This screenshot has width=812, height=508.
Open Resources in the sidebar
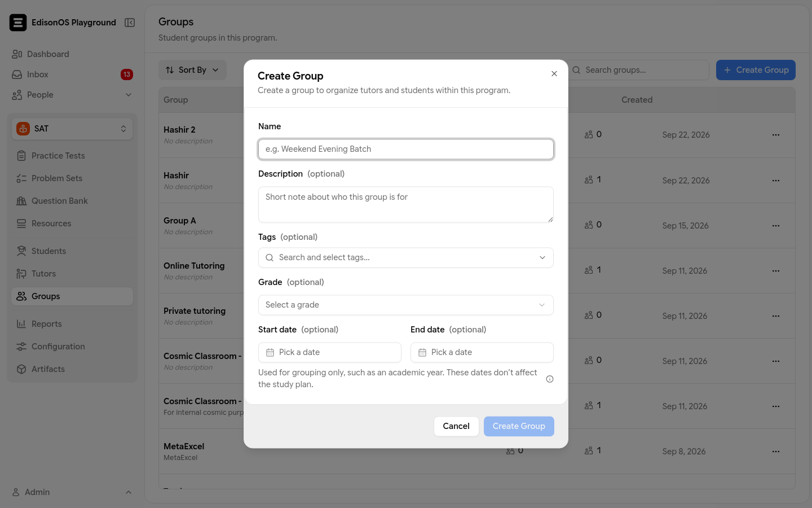[x=72, y=224]
